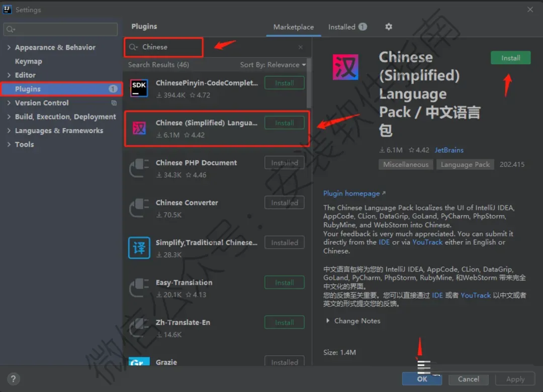Viewport: 543px width, 392px height.
Task: Close the Settings dialog
Action: pos(530,10)
